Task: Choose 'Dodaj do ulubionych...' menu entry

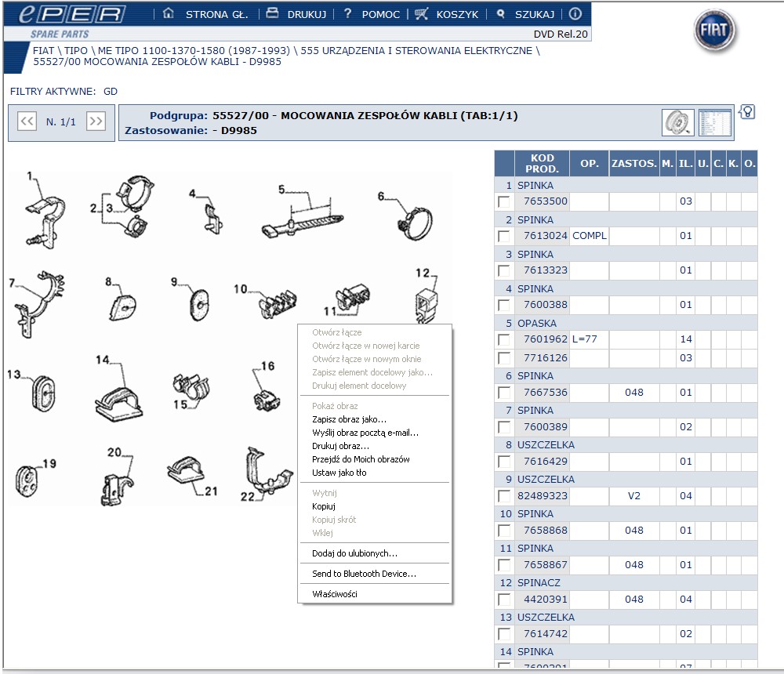Action: [375, 553]
